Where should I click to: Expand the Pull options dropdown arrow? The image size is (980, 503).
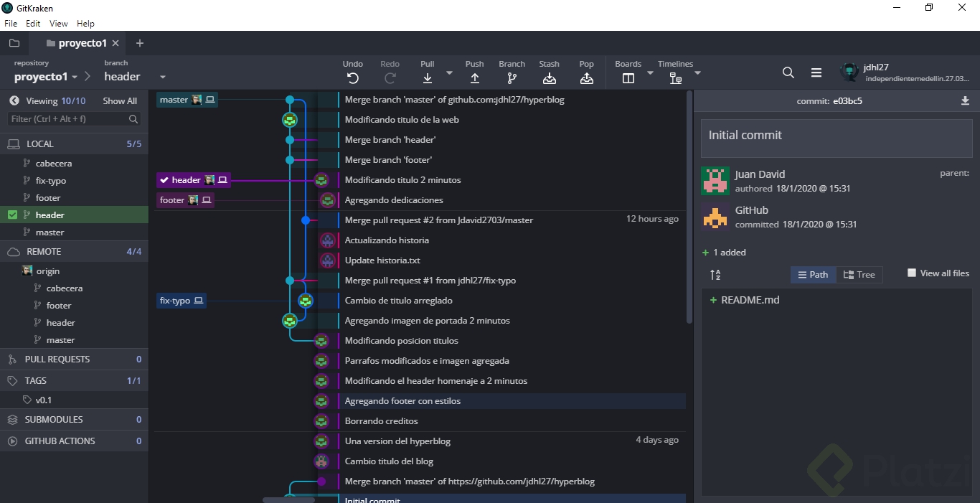450,72
